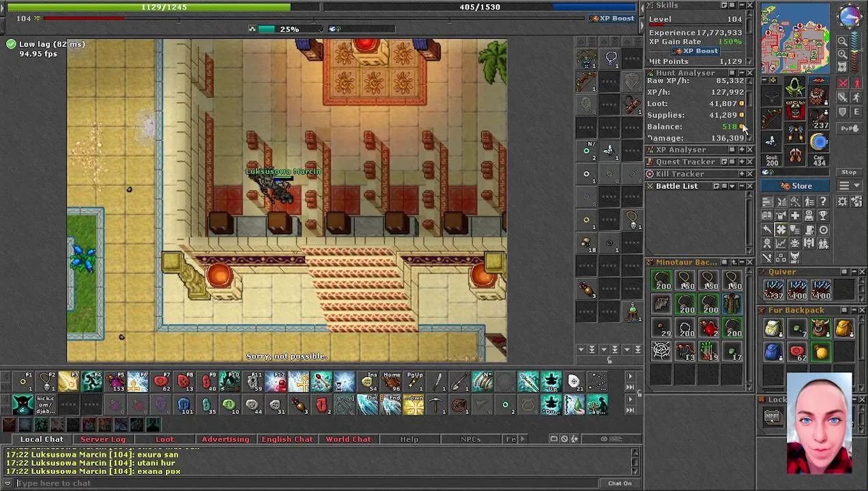Viewport: 868px width, 491px height.
Task: Zoom in the minimap
Action: point(843,54)
